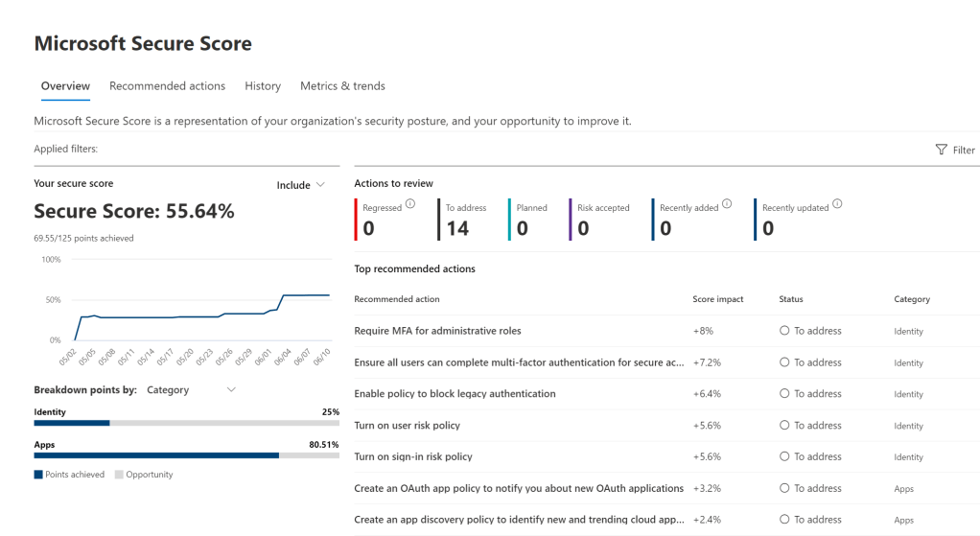Open the History tab
980x536 pixels.
263,86
